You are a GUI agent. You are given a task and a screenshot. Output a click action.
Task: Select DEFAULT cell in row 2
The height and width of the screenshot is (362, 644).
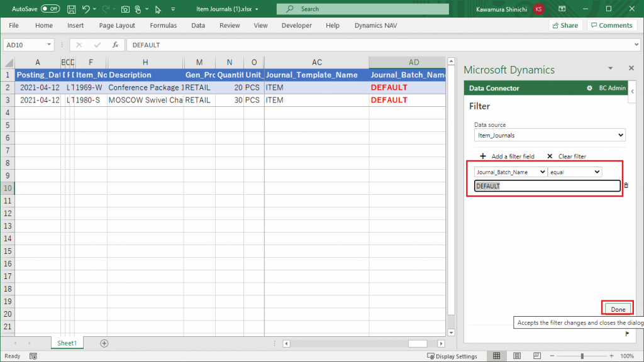[x=407, y=87]
